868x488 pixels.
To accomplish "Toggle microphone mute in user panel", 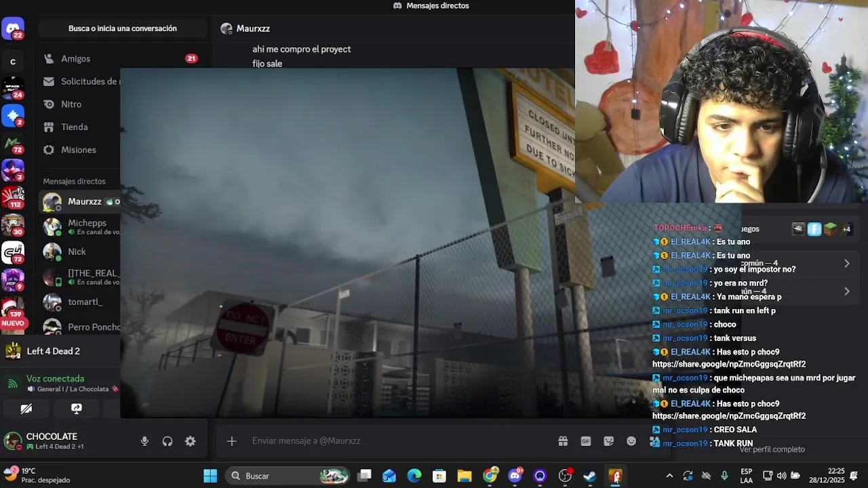I will click(x=144, y=441).
